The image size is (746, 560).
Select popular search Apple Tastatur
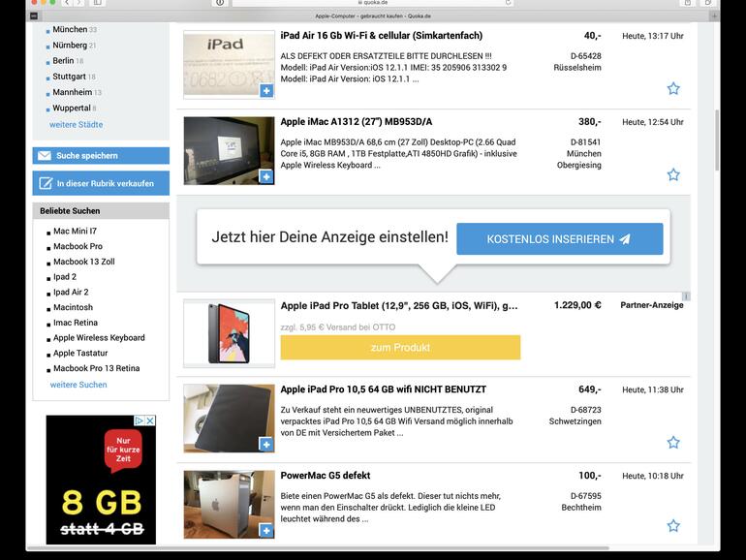click(x=80, y=353)
